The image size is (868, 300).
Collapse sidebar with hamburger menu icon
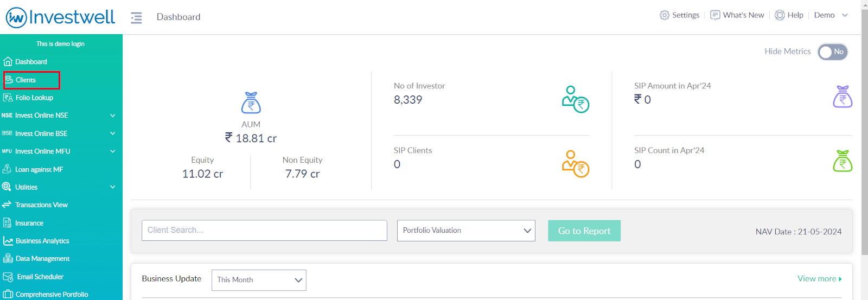pos(136,18)
